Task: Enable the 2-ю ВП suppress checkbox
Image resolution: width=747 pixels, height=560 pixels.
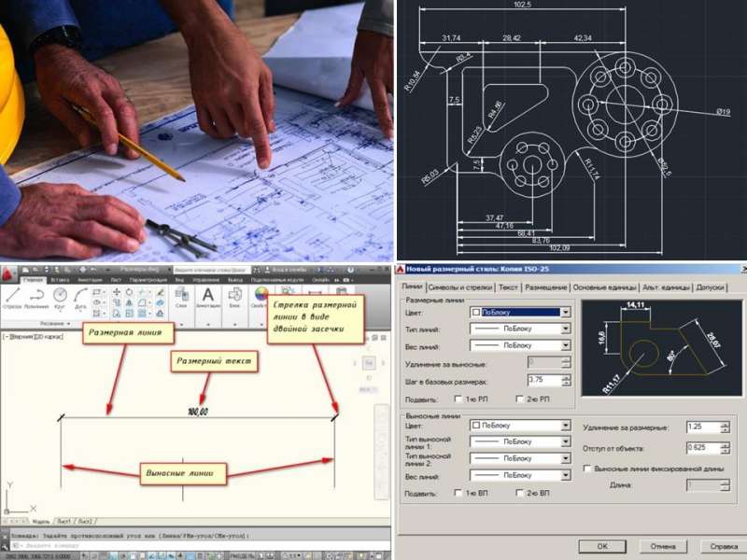Action: pos(520,493)
